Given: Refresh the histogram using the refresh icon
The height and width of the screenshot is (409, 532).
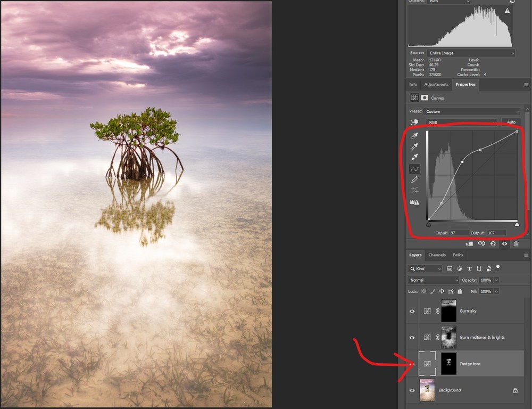Looking at the screenshot, I should pos(512,2).
